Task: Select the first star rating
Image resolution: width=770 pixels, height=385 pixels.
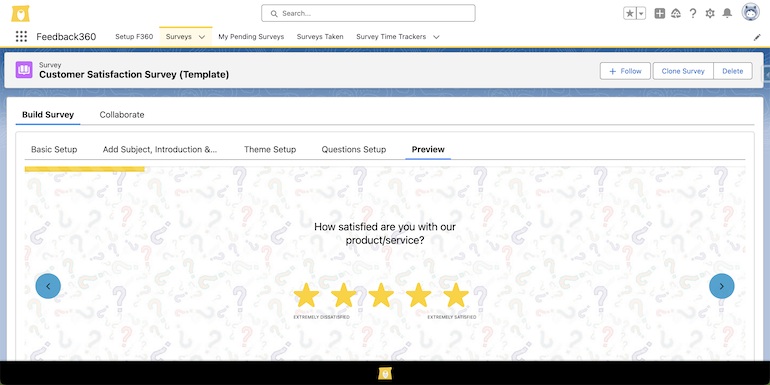Action: 306,295
